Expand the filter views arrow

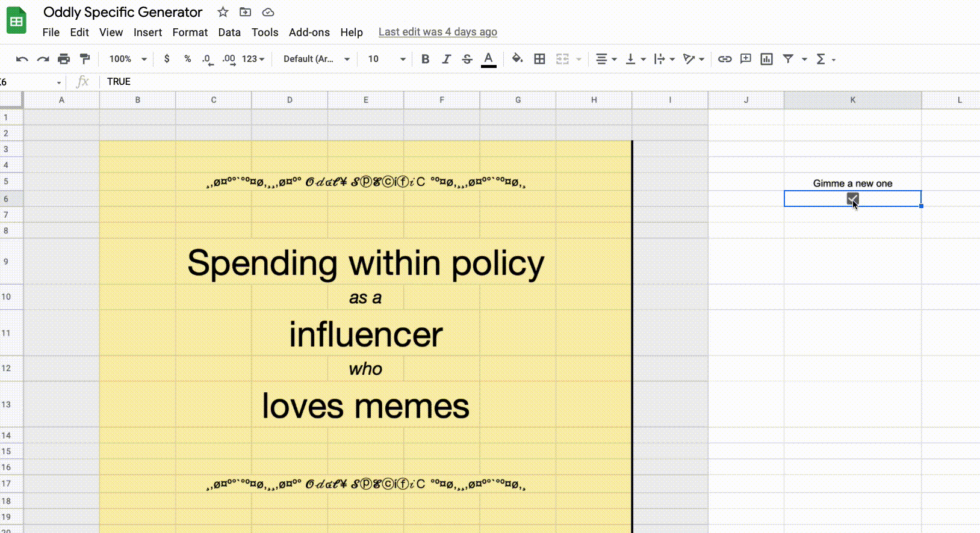[804, 59]
